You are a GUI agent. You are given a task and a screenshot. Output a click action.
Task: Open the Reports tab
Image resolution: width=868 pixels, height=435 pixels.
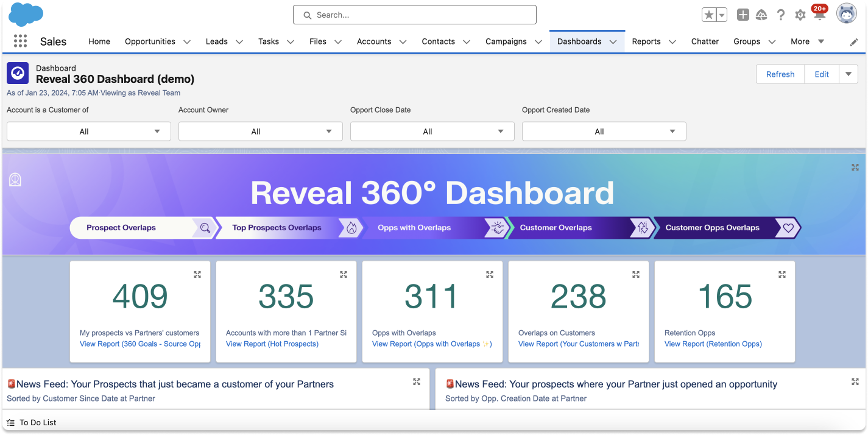point(646,41)
